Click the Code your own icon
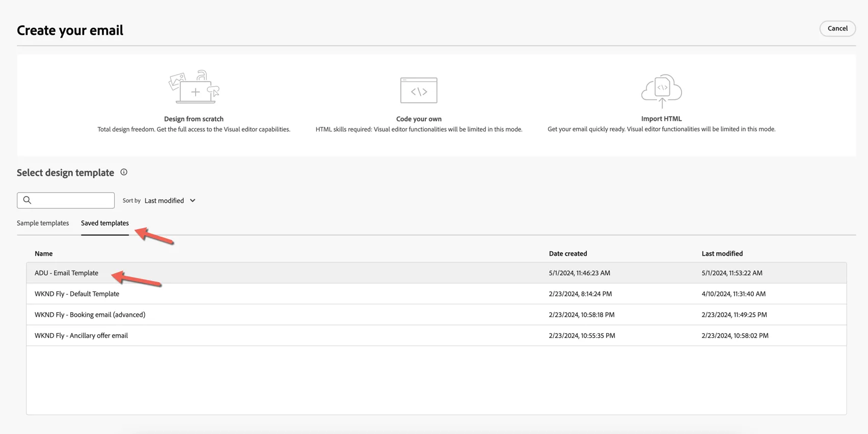868x434 pixels. click(x=419, y=91)
